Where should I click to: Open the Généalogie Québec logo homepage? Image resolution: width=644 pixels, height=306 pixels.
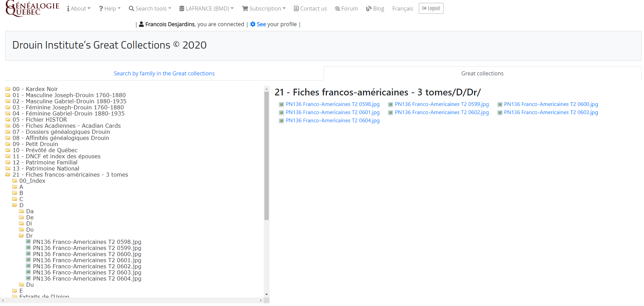32,8
